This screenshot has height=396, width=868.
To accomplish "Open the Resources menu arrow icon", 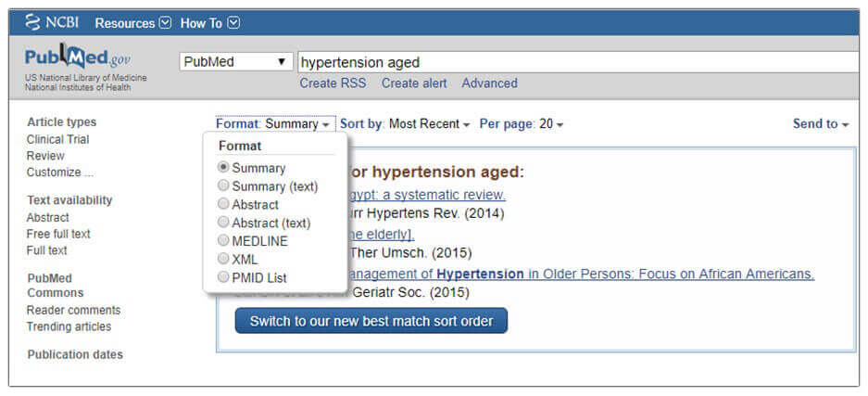I will (166, 23).
